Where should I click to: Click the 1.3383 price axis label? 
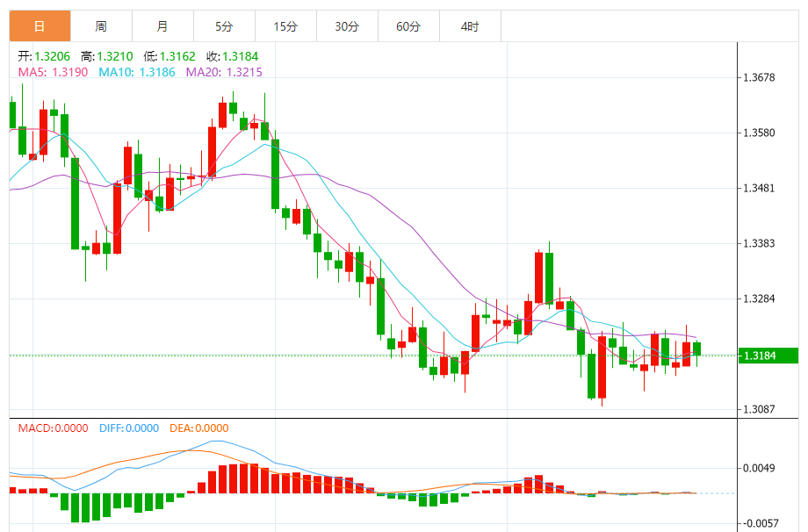[x=759, y=243]
